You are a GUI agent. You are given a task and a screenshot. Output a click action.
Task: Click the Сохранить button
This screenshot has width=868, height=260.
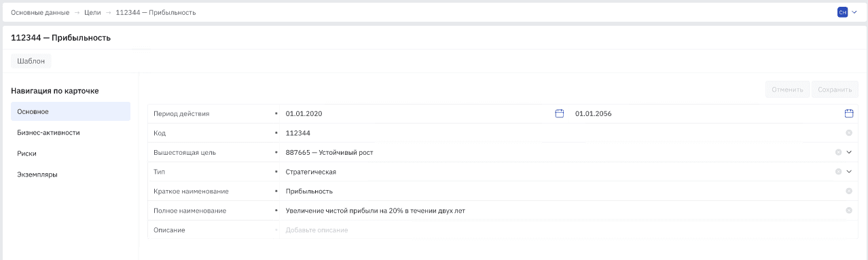[835, 90]
